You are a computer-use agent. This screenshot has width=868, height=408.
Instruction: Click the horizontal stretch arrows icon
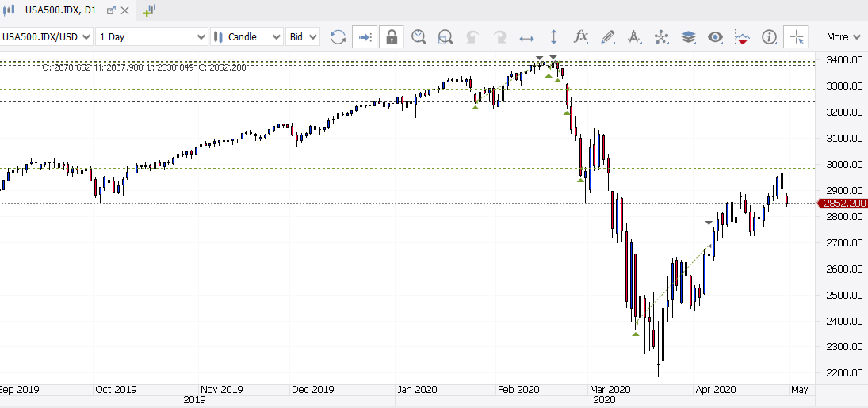[x=526, y=38]
